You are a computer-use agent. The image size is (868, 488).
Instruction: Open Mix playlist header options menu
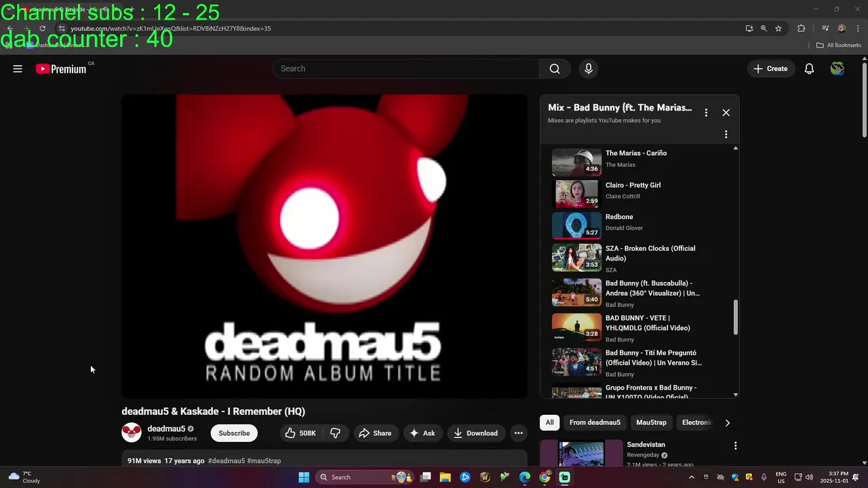point(706,113)
